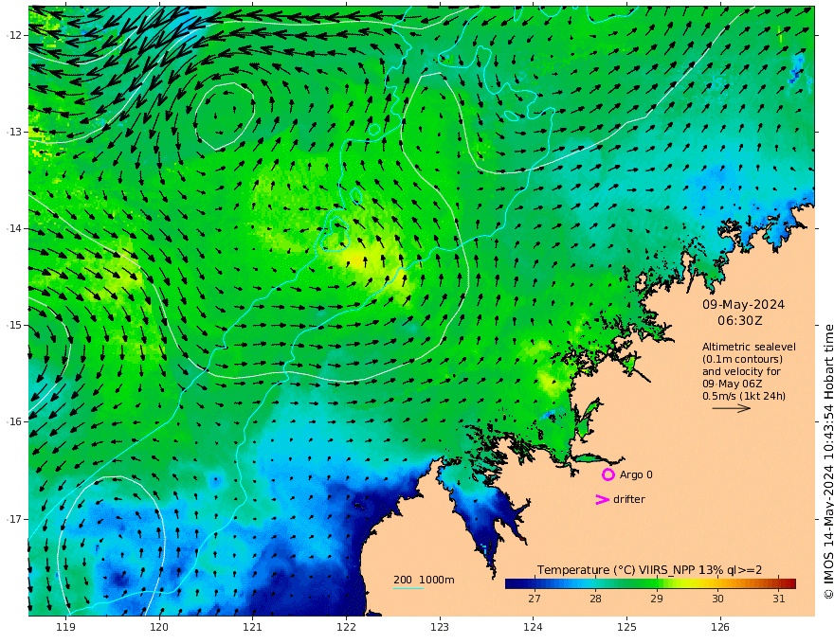Click the longitude 122 axis label

point(346,628)
